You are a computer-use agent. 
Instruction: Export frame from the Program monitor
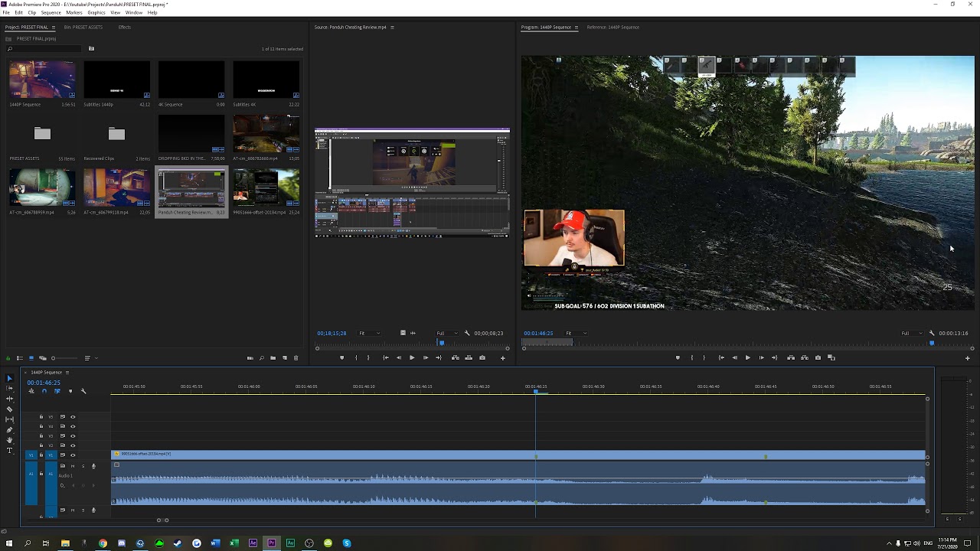818,357
